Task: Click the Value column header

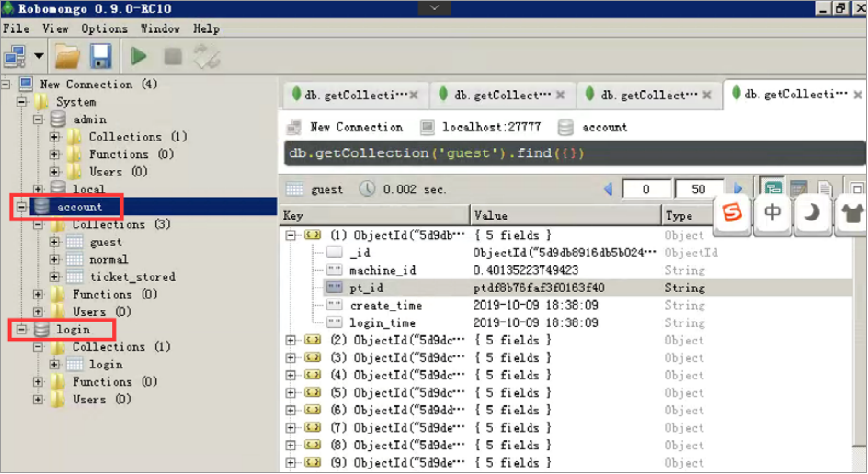Action: point(565,216)
